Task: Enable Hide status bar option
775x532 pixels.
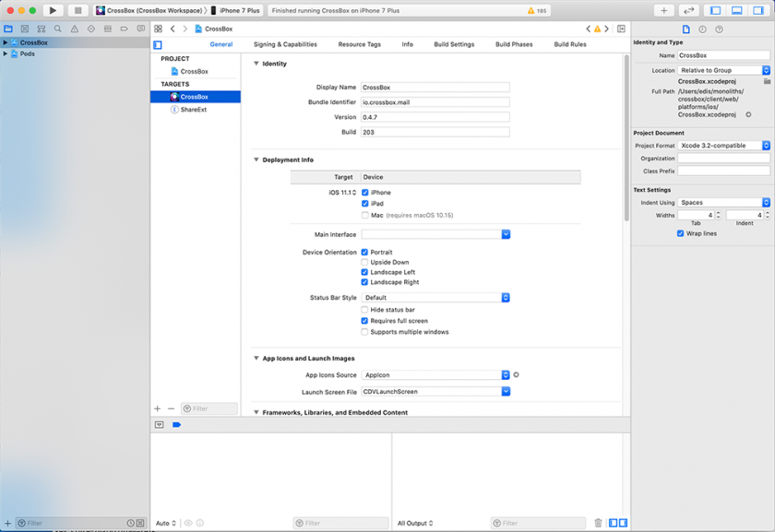Action: [364, 310]
